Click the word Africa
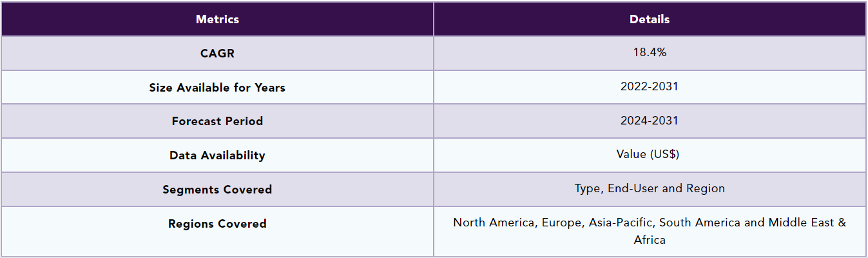 pyautogui.click(x=650, y=240)
